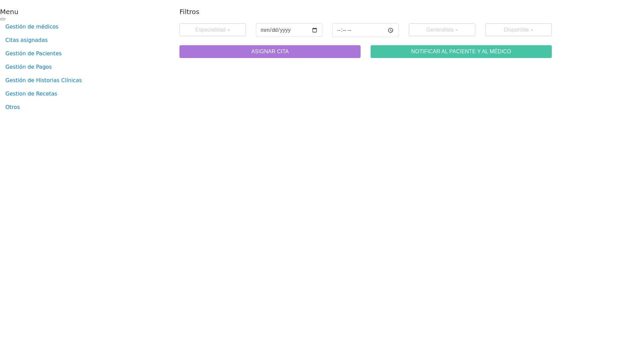Expand the Disponible dropdown filter

click(x=518, y=30)
